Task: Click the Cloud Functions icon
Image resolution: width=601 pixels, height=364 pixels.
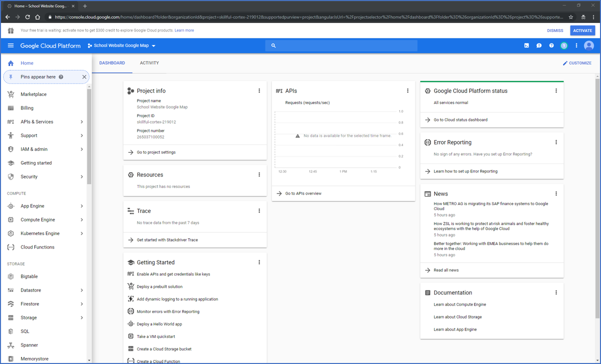Action: 10,247
